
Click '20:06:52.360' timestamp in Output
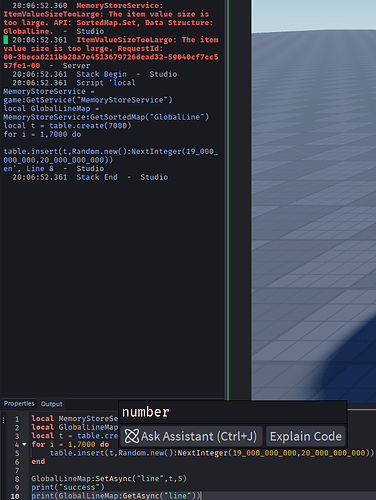[40, 6]
